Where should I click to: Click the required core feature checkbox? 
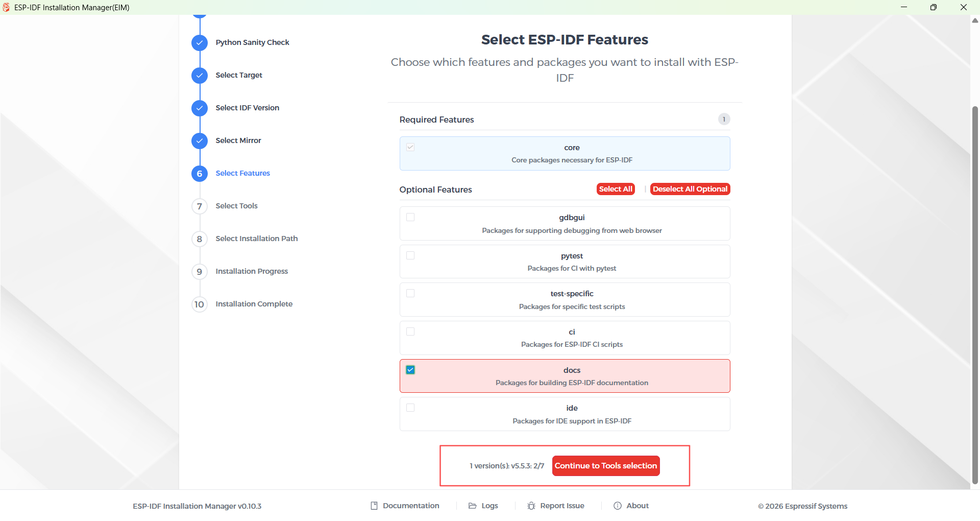click(x=410, y=147)
